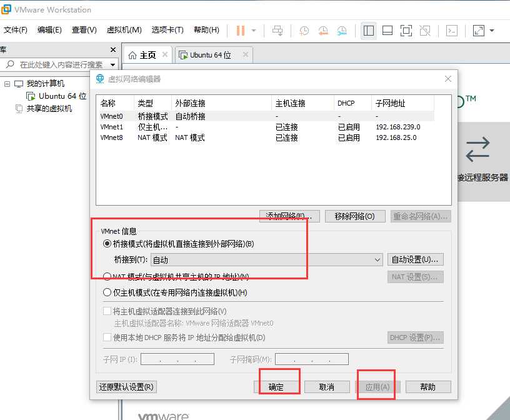Open the power options dropdown arrow beside pause
510x420 pixels.
point(254,31)
